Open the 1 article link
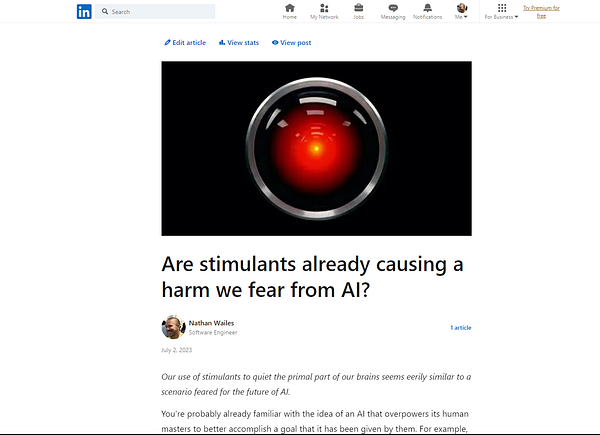This screenshot has width=600, height=435. click(461, 327)
